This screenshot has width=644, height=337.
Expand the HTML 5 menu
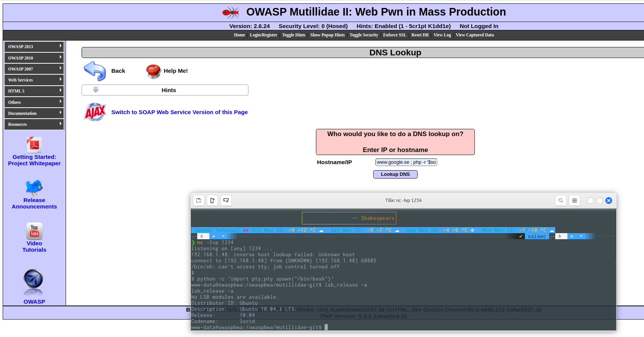(34, 91)
